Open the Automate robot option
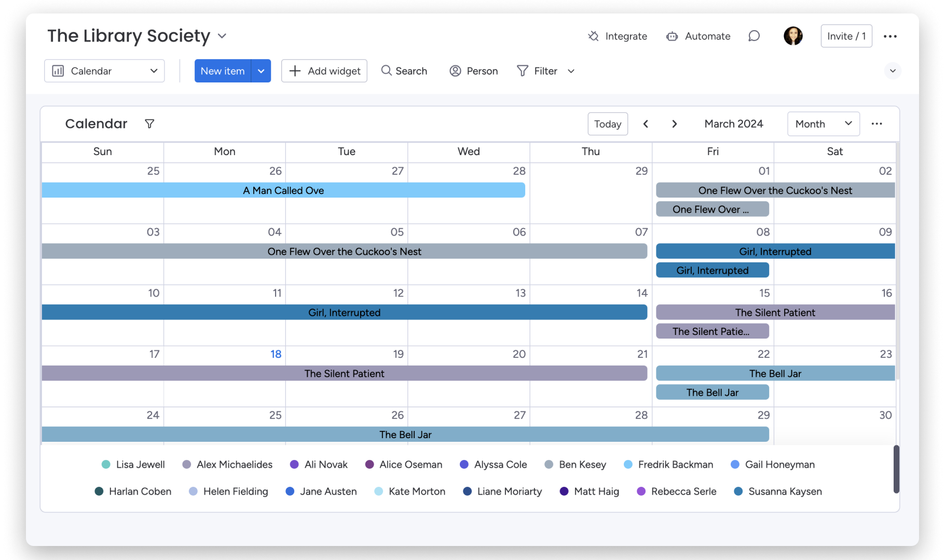 698,36
